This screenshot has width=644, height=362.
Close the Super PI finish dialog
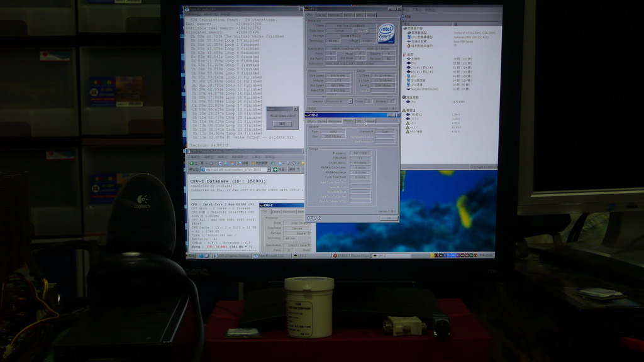tap(295, 109)
